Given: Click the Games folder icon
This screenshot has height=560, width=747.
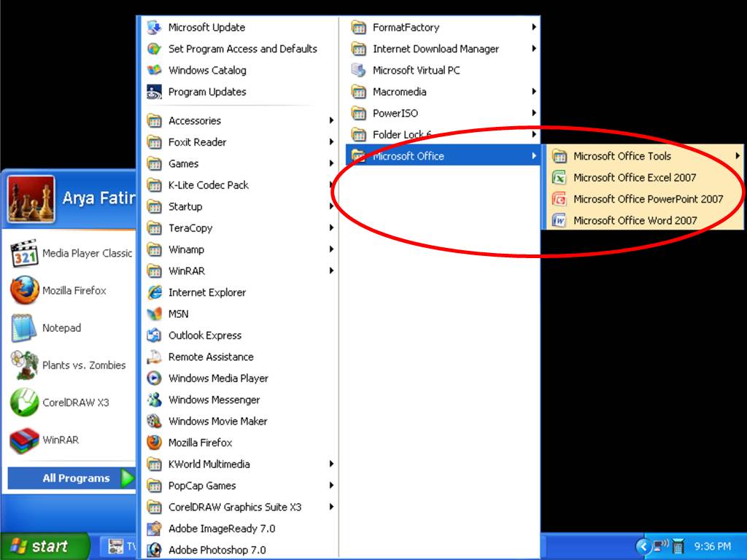Looking at the screenshot, I should [x=154, y=163].
